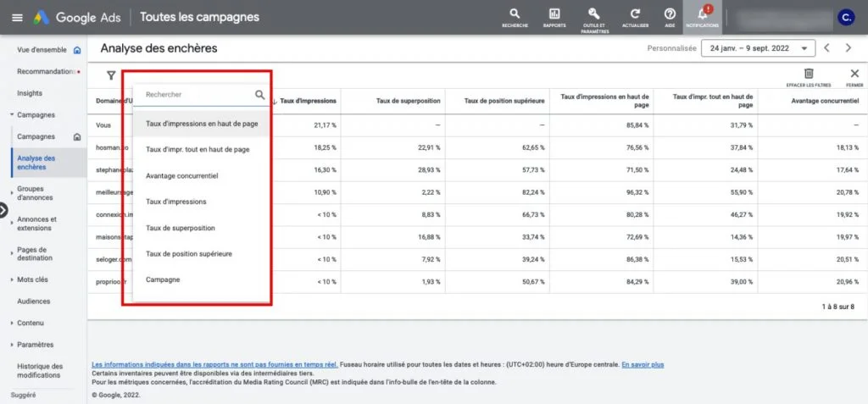Click the 55,90 % cell value
The image size is (868, 404).
click(x=742, y=192)
